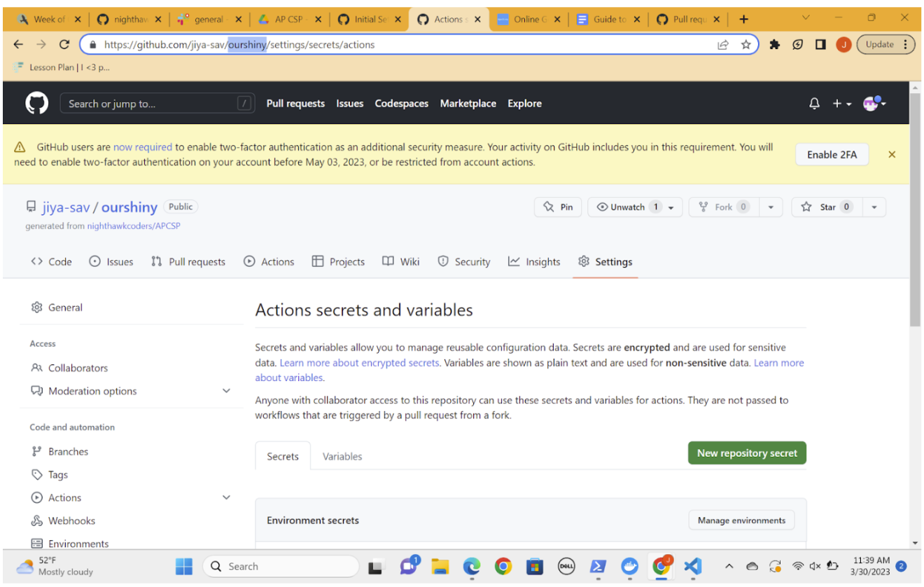Open the Security tab
The image size is (924, 587).
tap(463, 262)
